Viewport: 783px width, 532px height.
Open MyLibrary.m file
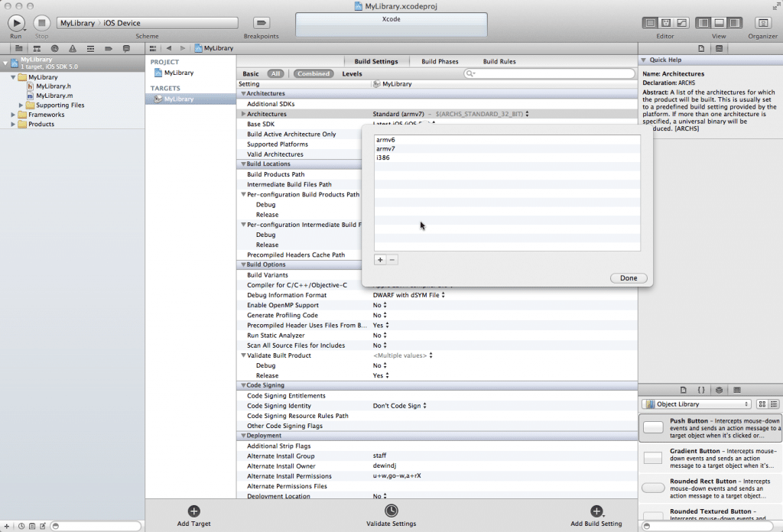tap(54, 96)
